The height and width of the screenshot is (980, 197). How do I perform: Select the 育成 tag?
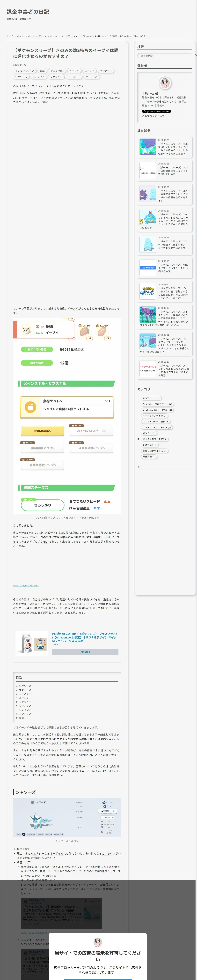click(42, 71)
